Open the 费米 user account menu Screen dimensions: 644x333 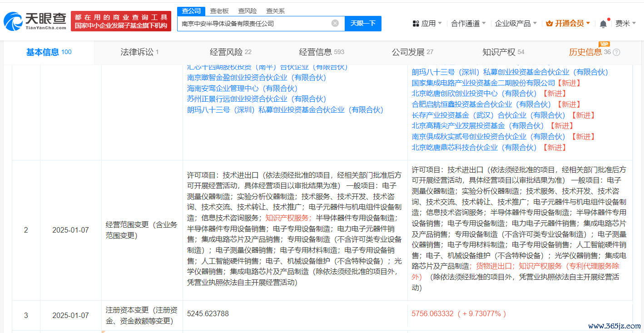click(x=625, y=23)
